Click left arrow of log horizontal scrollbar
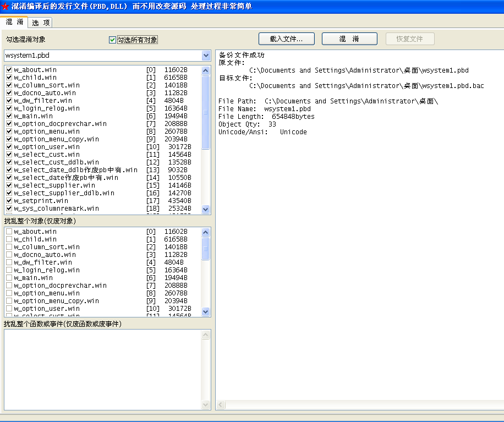The image size is (504, 422). point(221,405)
